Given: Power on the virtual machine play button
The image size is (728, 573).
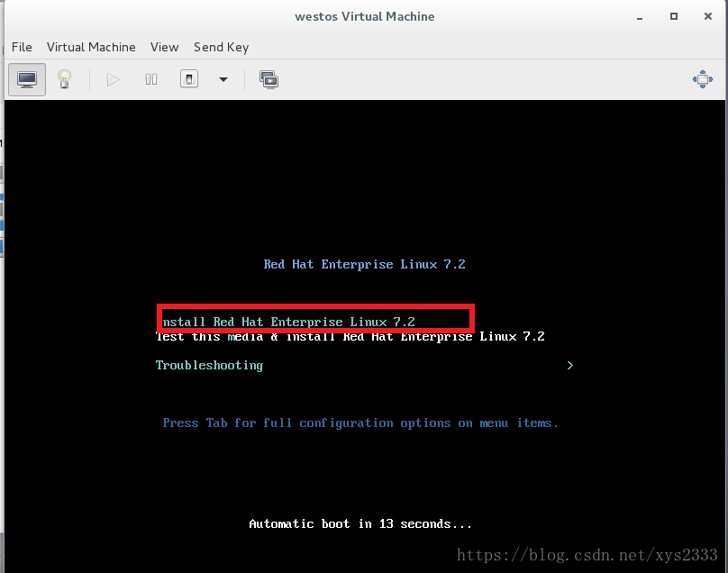Looking at the screenshot, I should coord(113,80).
